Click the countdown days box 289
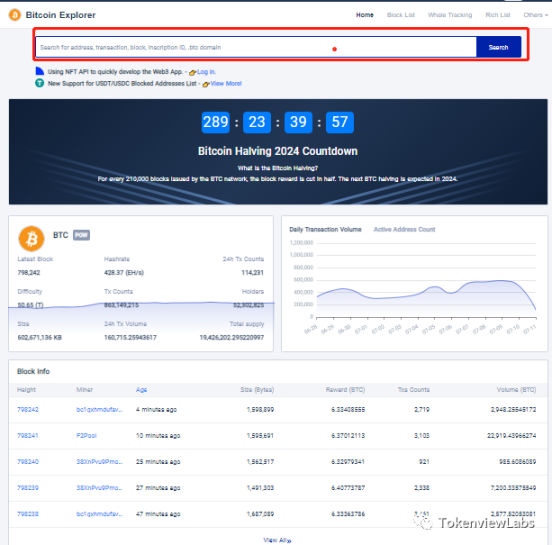 pos(215,122)
